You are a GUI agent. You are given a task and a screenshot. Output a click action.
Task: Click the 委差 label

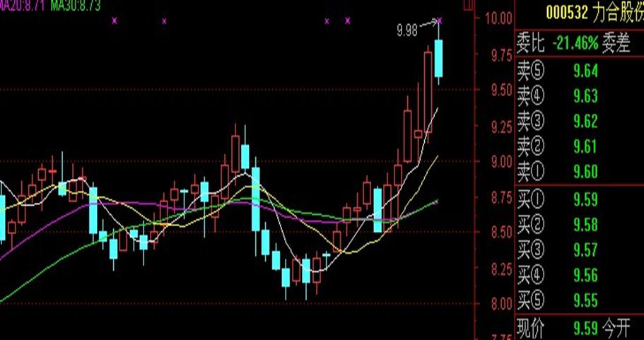click(x=616, y=44)
